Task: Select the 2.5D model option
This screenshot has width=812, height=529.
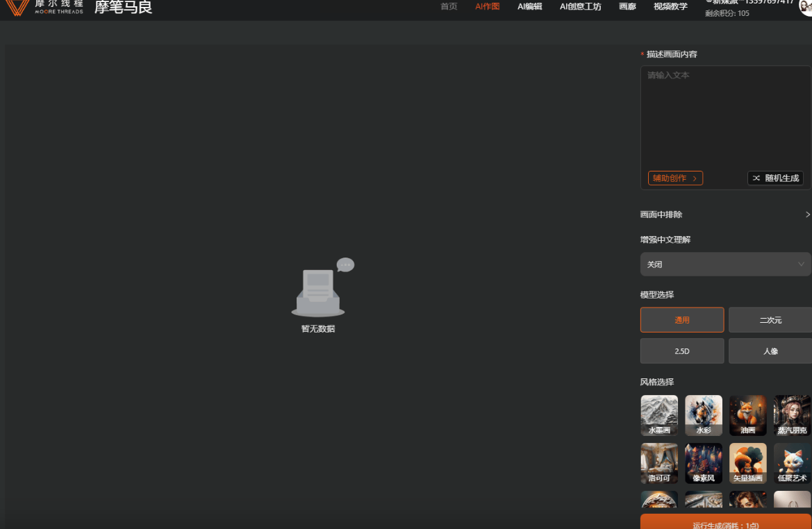Action: point(681,351)
